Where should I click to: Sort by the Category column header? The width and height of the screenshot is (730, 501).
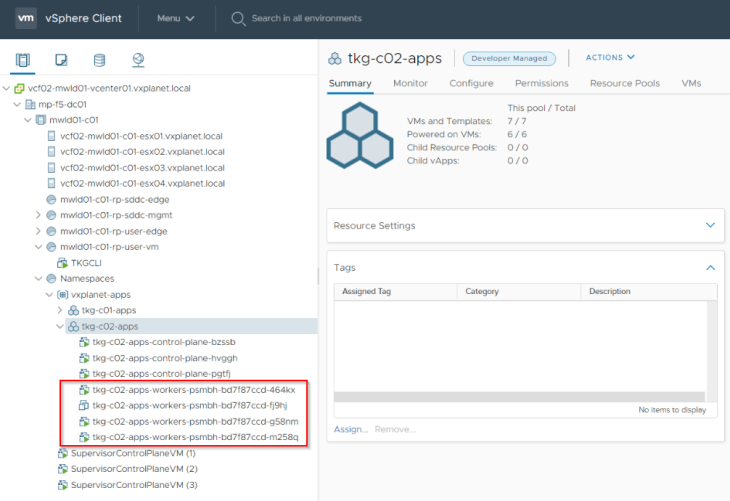tap(519, 291)
